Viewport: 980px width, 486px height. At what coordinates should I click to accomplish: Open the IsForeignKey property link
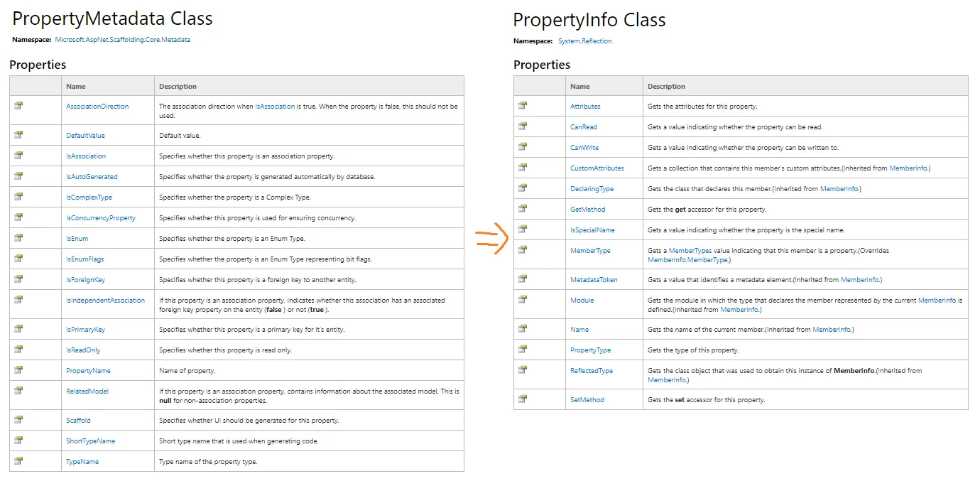[85, 280]
